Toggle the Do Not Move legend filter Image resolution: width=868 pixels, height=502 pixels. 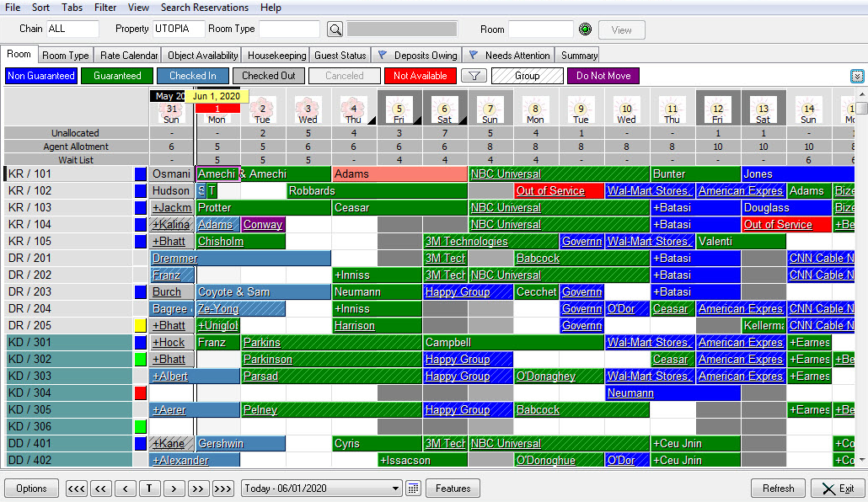click(603, 76)
